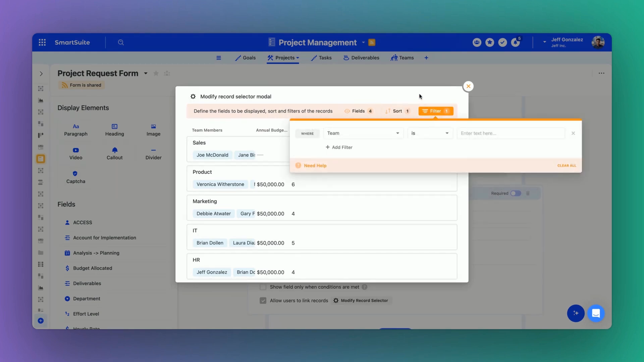The width and height of the screenshot is (644, 362).
Task: Click blue plus button at sidebar bottom
Action: [x=41, y=321]
